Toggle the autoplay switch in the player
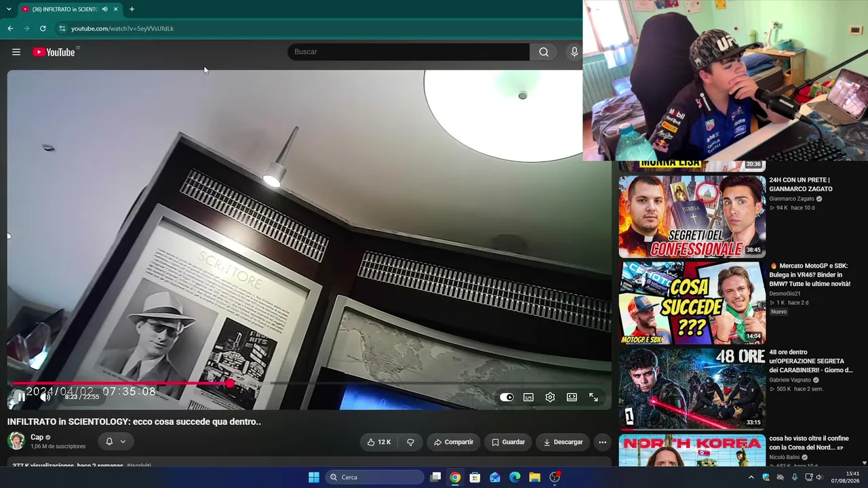Screen dimensions: 868x488 point(507,397)
